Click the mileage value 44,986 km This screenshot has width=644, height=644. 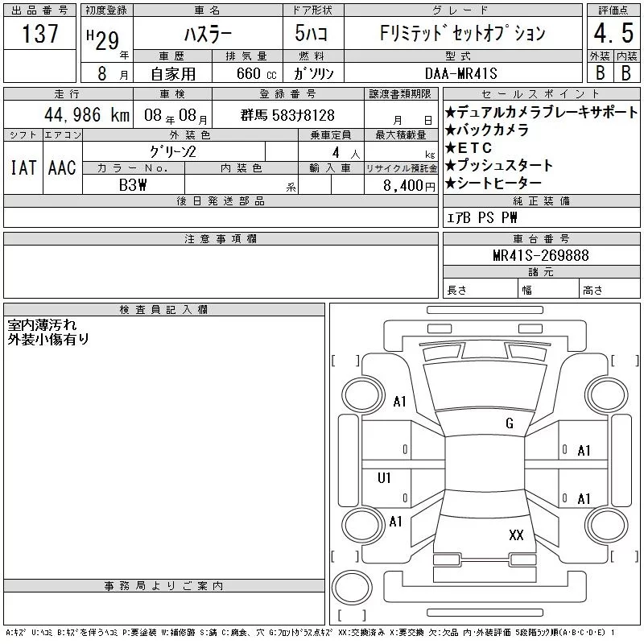(87, 115)
